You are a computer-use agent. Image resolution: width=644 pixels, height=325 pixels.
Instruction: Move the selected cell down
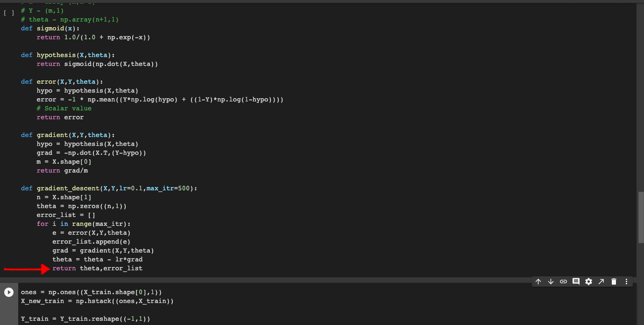[551, 282]
